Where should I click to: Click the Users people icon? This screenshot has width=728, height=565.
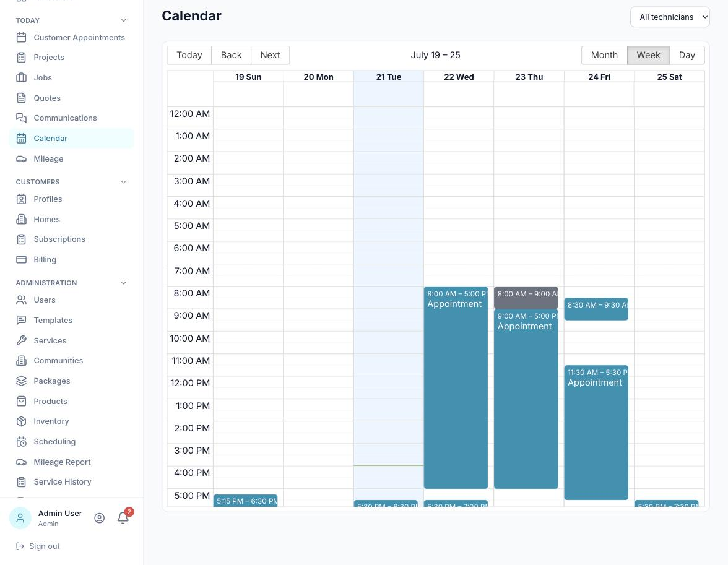pyautogui.click(x=21, y=300)
